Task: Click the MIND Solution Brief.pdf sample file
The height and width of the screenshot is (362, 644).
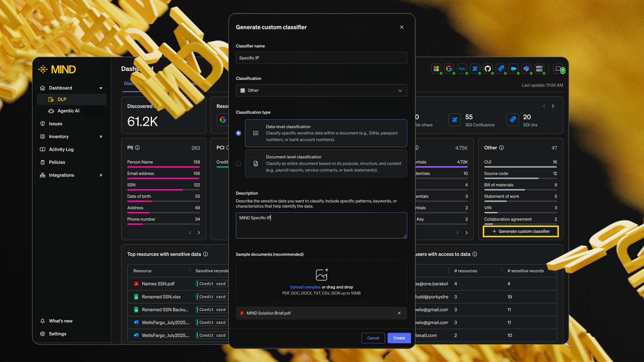Action: [x=321, y=313]
